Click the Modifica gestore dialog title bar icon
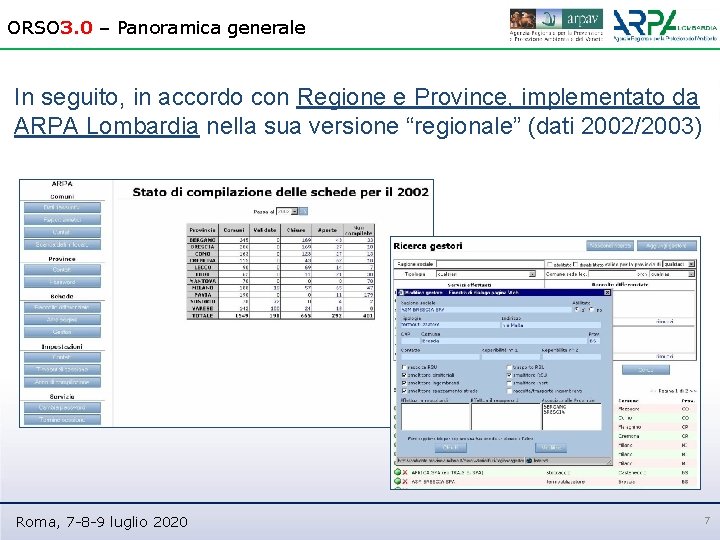 pyautogui.click(x=400, y=292)
